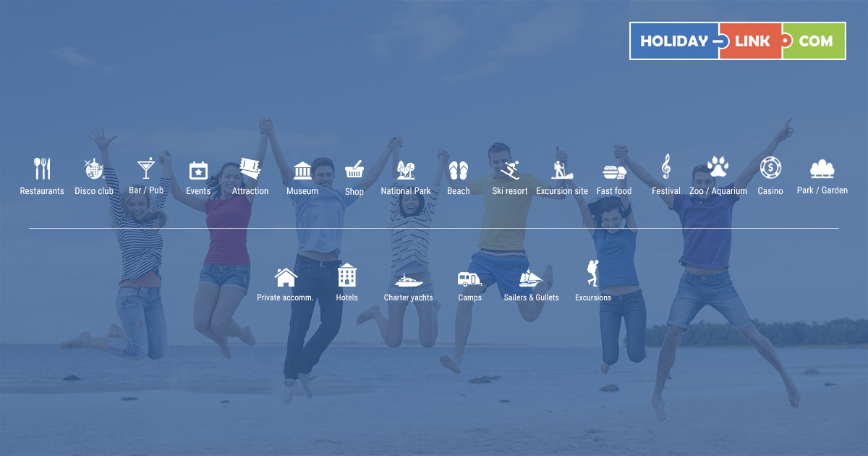
Task: Open the Festival treble clef icon
Action: click(666, 167)
